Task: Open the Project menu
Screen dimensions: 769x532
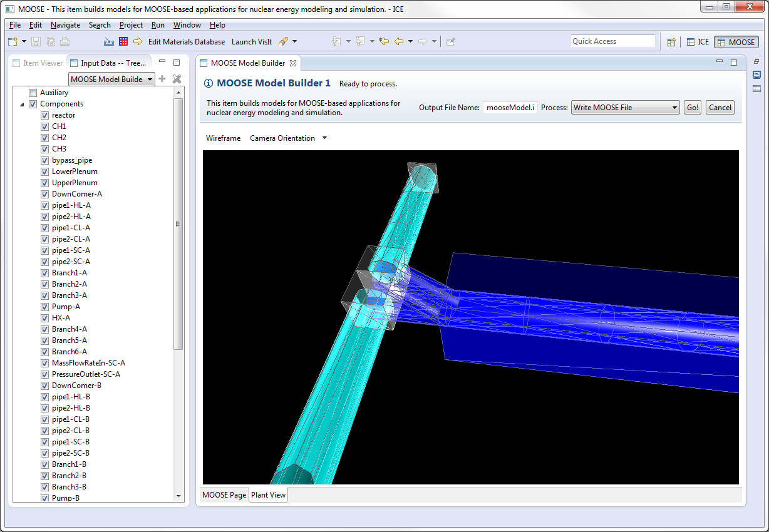Action: 131,25
